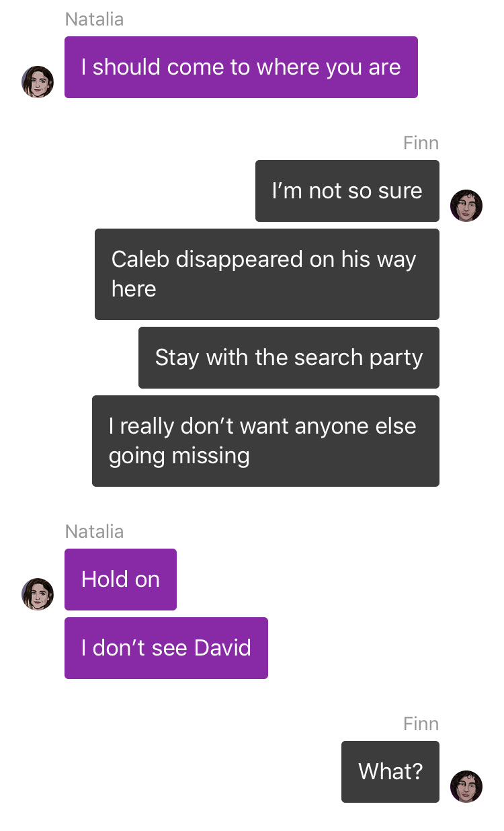This screenshot has width=504, height=831.
Task: Tap Natalia's avatar beside first message
Action: click(38, 82)
